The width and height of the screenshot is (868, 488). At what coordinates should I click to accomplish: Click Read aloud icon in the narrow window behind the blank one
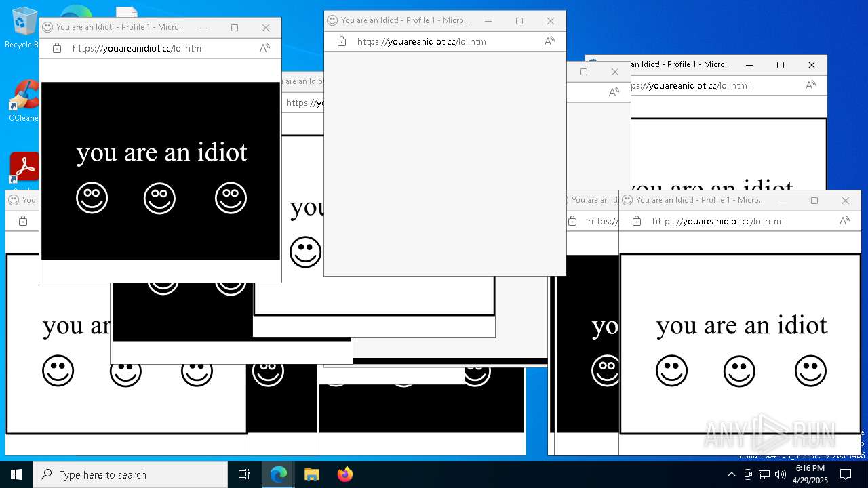click(x=614, y=92)
